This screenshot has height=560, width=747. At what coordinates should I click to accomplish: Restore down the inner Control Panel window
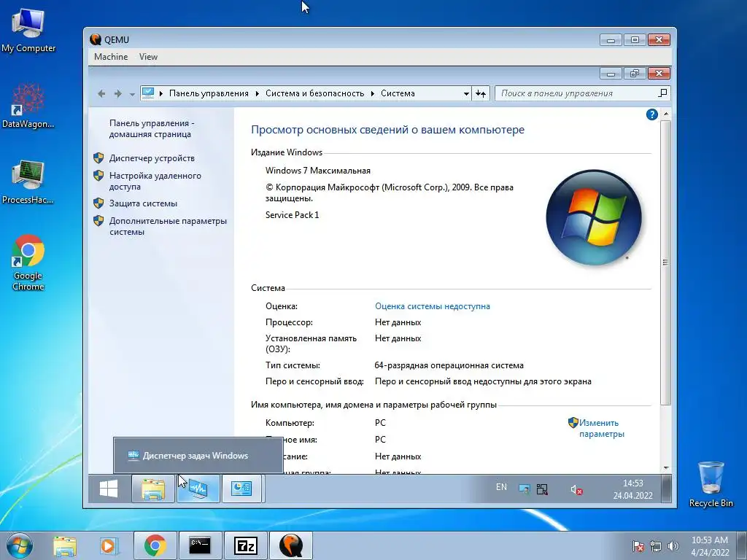(634, 74)
